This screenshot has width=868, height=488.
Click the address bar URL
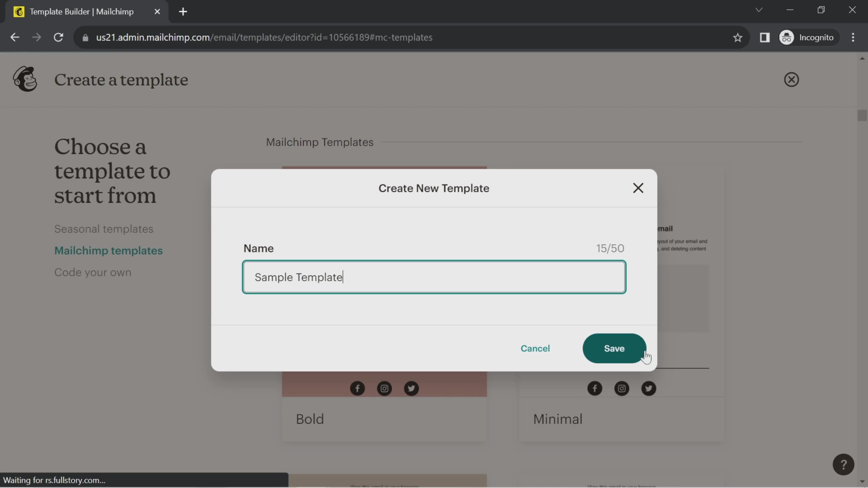(x=264, y=37)
